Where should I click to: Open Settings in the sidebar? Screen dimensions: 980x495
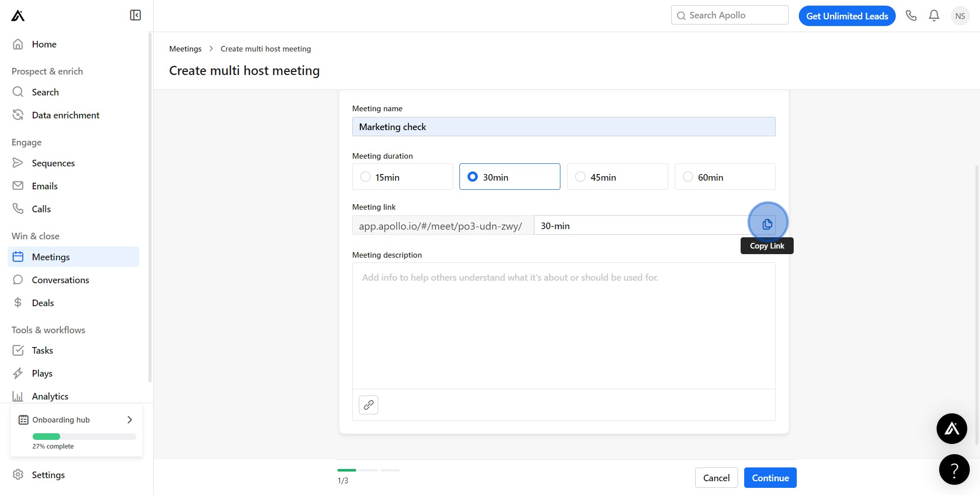coord(73,475)
